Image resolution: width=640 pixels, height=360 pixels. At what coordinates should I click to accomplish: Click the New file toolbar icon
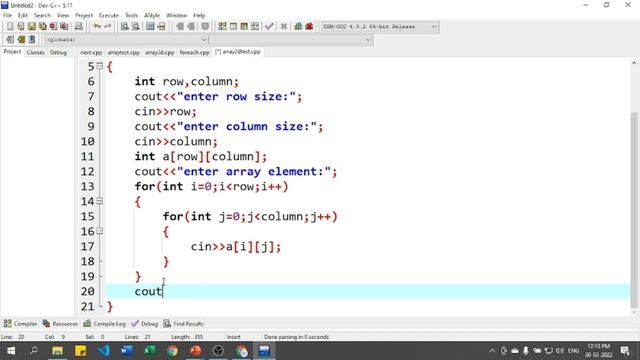click(10, 27)
